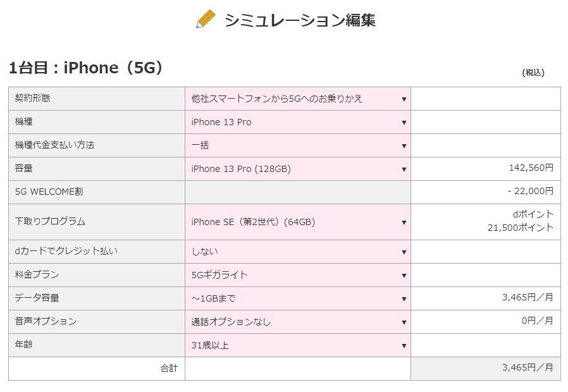Expand the 下取りプログラム trade-in dropdown
Image resolution: width=568 pixels, height=392 pixels.
298,222
